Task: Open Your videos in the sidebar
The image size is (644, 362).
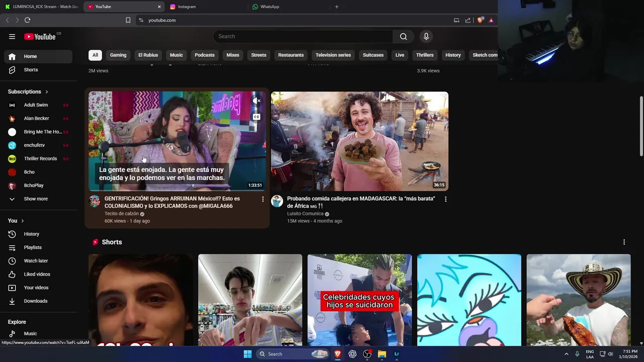Action: pyautogui.click(x=38, y=288)
